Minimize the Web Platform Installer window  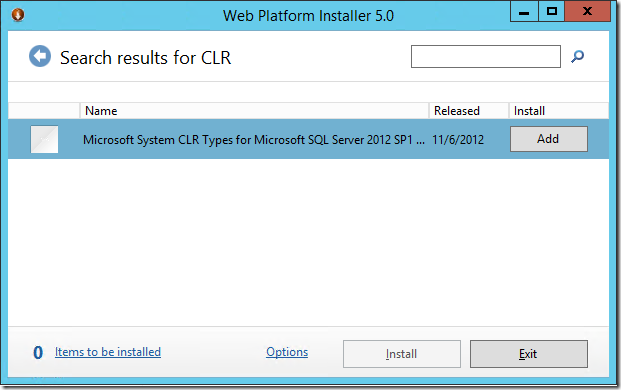(x=524, y=11)
